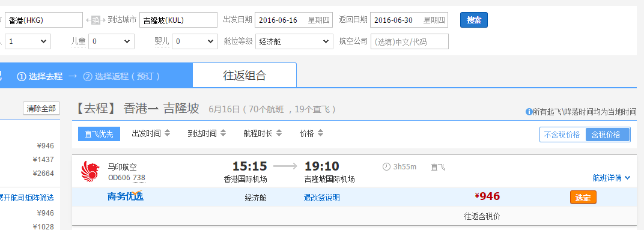
Task: Sort by 价格 arrows
Action: pyautogui.click(x=320, y=133)
